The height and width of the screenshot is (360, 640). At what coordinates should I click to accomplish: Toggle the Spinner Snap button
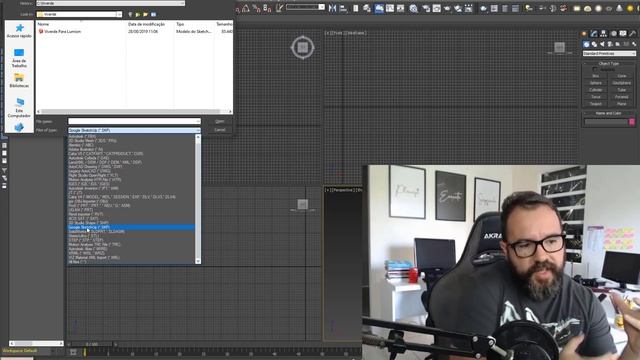click(x=267, y=8)
